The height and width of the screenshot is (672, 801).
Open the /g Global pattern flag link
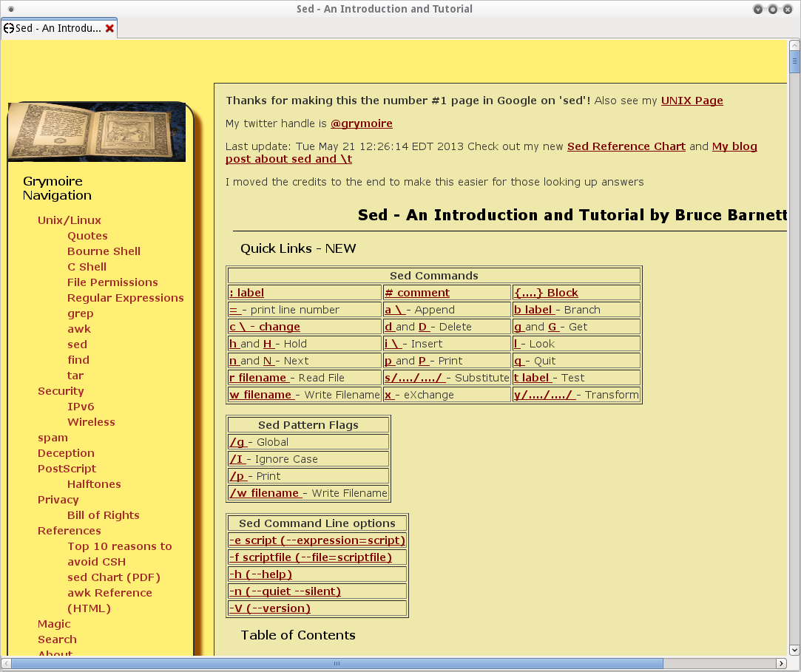(237, 442)
